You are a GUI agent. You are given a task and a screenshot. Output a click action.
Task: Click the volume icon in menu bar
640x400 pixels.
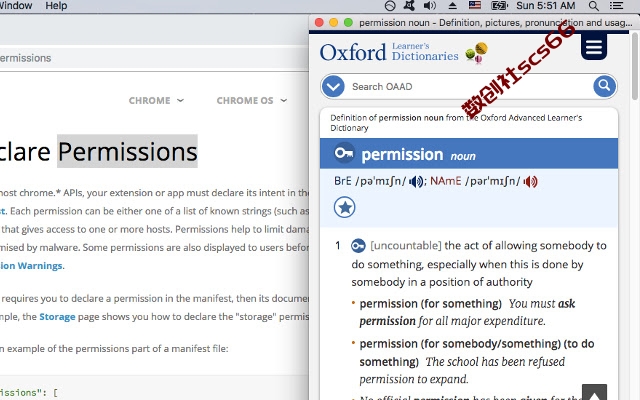[429, 6]
